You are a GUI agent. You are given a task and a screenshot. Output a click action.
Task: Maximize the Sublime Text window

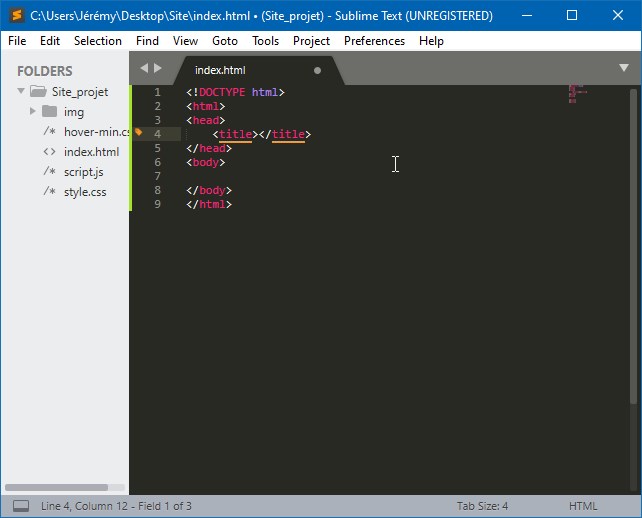pos(572,16)
